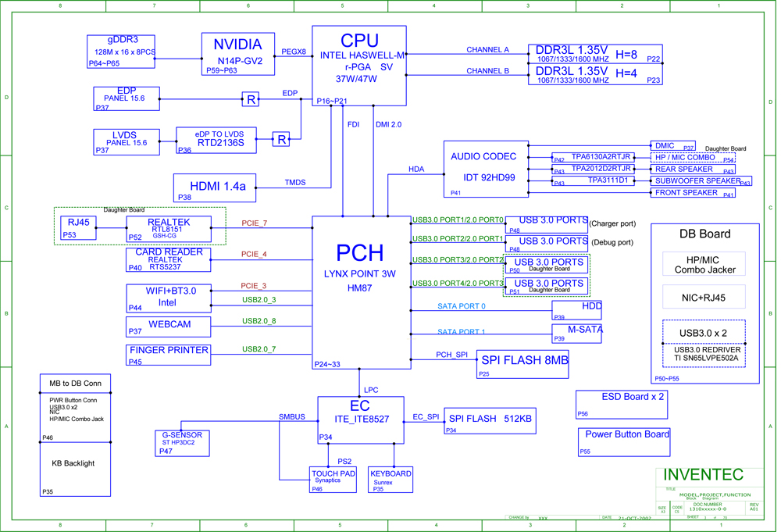Select the NVIDIA N14P-GV2 block
Image resolution: width=781 pixels, height=532 pixels.
tap(238, 54)
